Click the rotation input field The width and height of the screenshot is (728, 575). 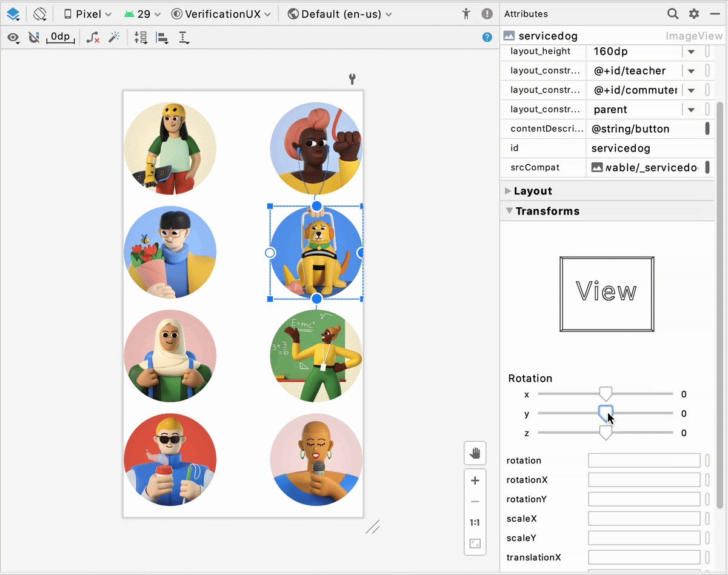click(x=644, y=460)
